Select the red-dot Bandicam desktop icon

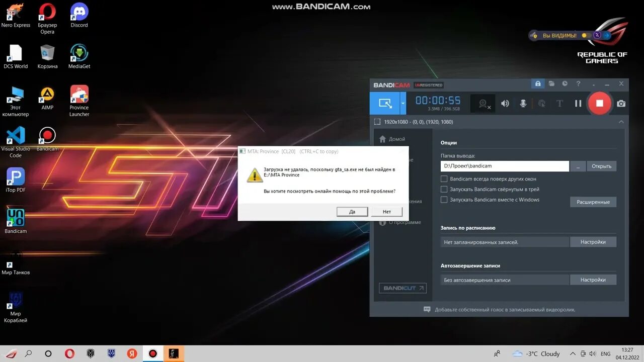(47, 139)
